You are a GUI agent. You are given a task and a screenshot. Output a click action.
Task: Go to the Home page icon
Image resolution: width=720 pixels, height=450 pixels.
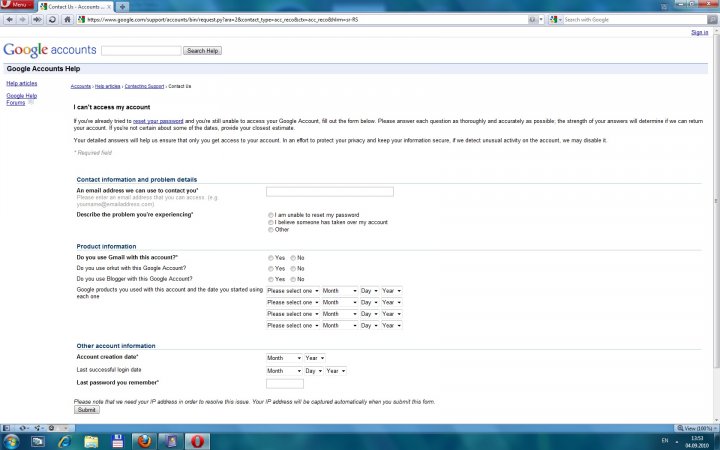coord(68,20)
